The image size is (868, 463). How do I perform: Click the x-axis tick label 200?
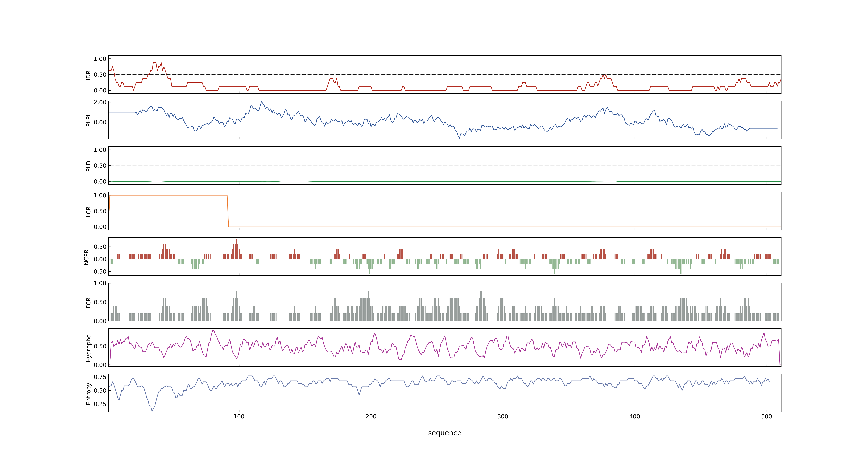(x=371, y=416)
